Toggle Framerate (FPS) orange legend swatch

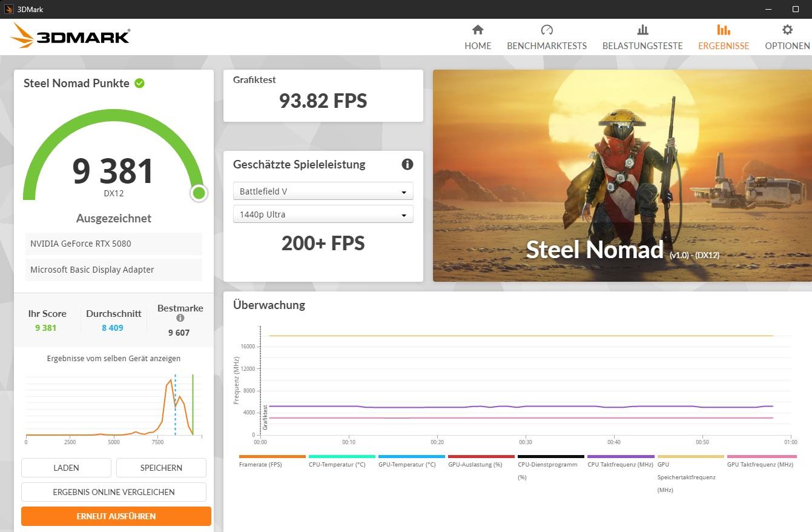272,456
